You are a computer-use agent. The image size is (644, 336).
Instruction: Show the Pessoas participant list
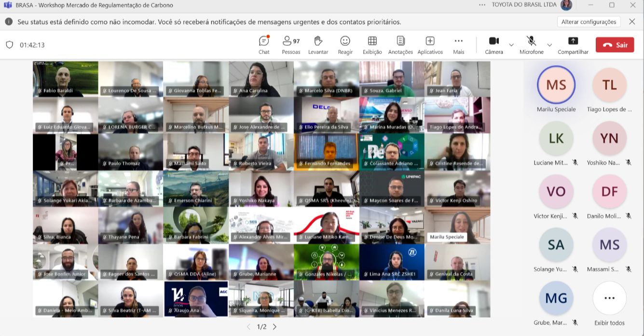click(x=291, y=45)
